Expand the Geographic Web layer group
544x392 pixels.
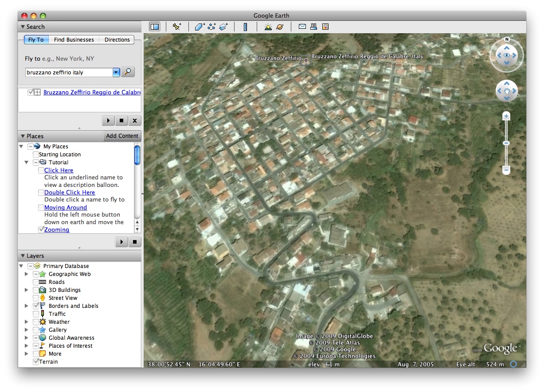tap(26, 274)
